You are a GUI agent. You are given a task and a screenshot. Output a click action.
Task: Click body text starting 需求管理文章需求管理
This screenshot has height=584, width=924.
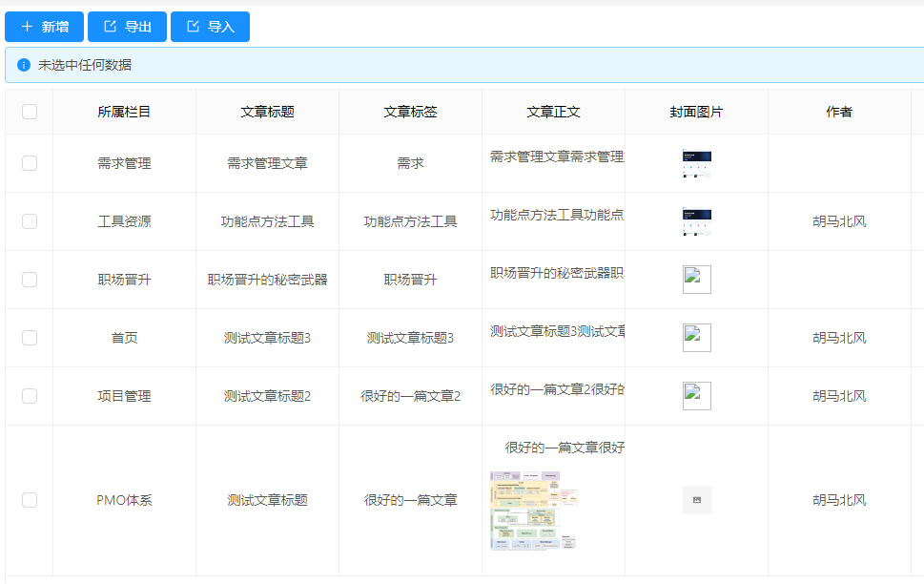pos(557,156)
